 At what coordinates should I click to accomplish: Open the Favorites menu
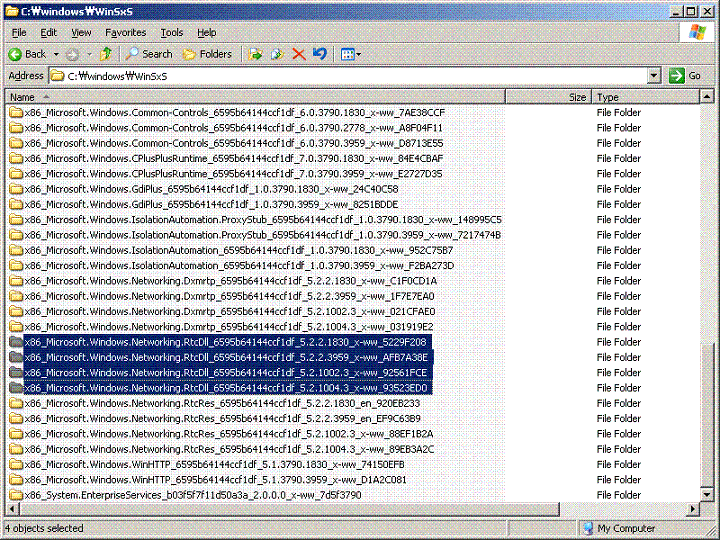click(x=125, y=33)
